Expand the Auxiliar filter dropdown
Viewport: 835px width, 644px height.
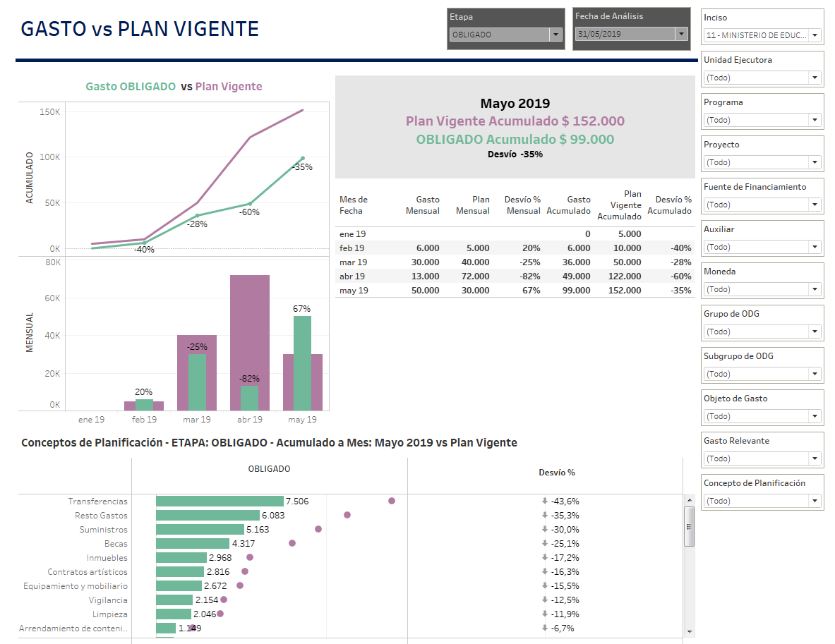pos(762,247)
